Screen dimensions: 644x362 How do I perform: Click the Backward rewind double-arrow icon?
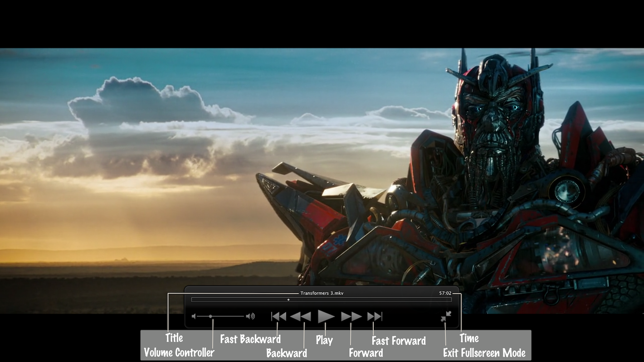pyautogui.click(x=300, y=316)
